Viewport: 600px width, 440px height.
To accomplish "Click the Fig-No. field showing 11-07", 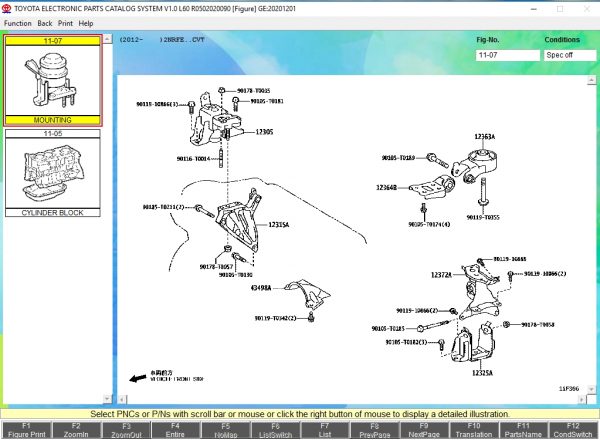I will [x=508, y=55].
